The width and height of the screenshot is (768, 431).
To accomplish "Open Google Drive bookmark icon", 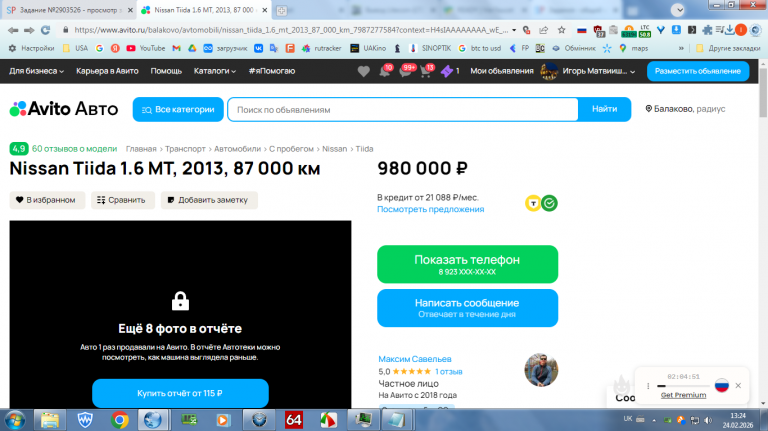I will pos(192,48).
